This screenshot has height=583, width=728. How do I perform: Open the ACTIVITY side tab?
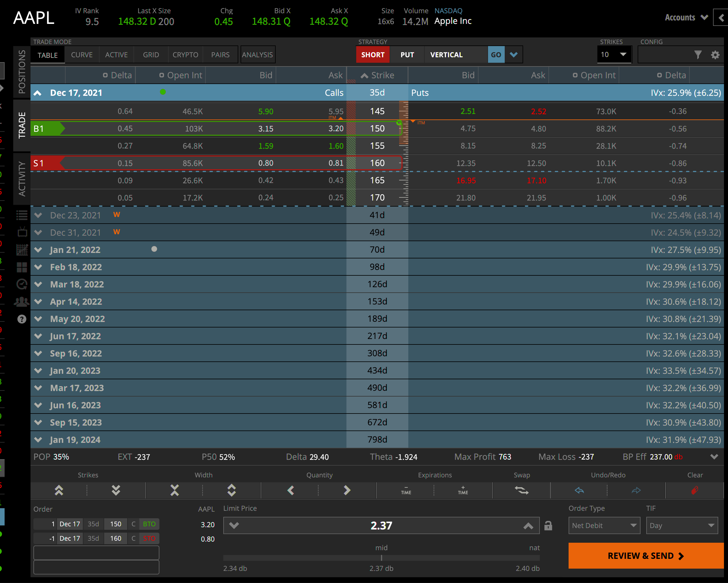click(x=22, y=179)
